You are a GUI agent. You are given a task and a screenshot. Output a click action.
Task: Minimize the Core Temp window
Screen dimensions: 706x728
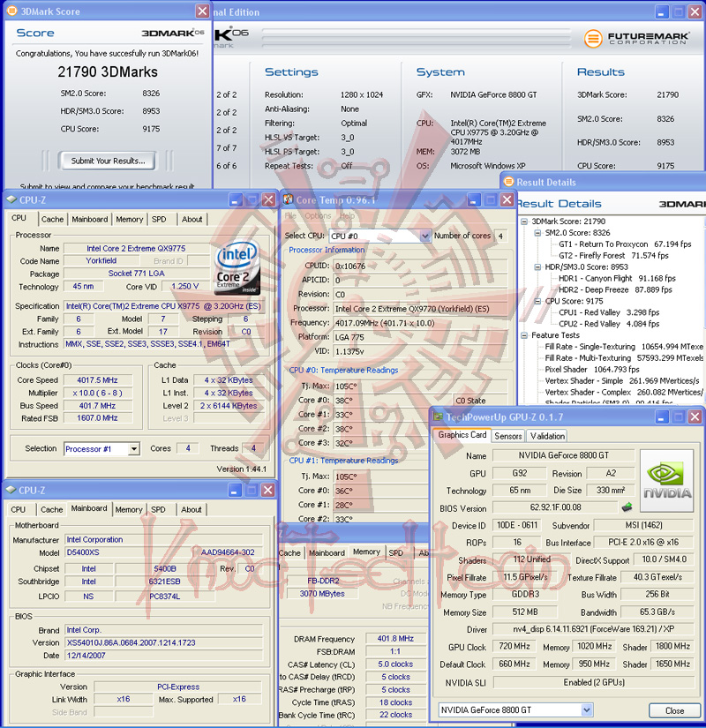click(x=474, y=200)
